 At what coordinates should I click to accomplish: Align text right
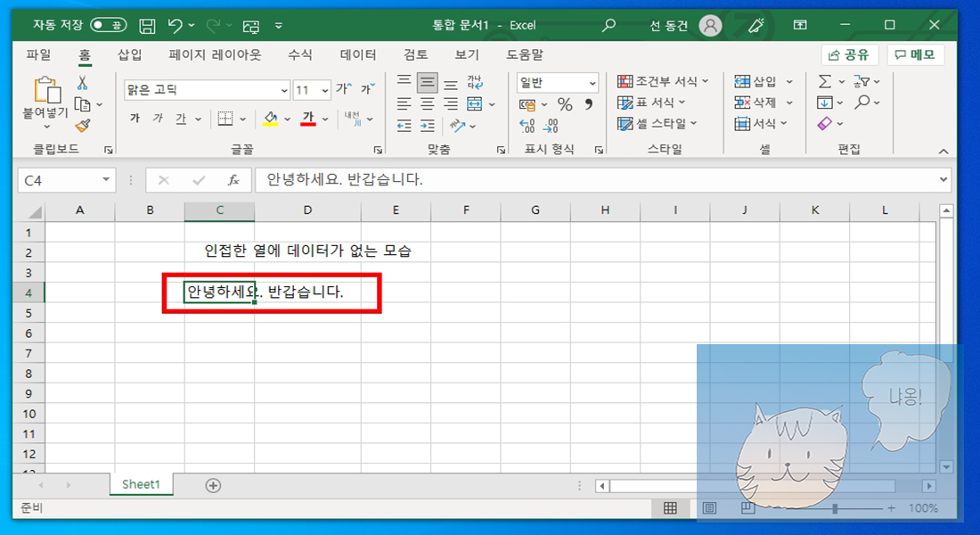tap(451, 103)
